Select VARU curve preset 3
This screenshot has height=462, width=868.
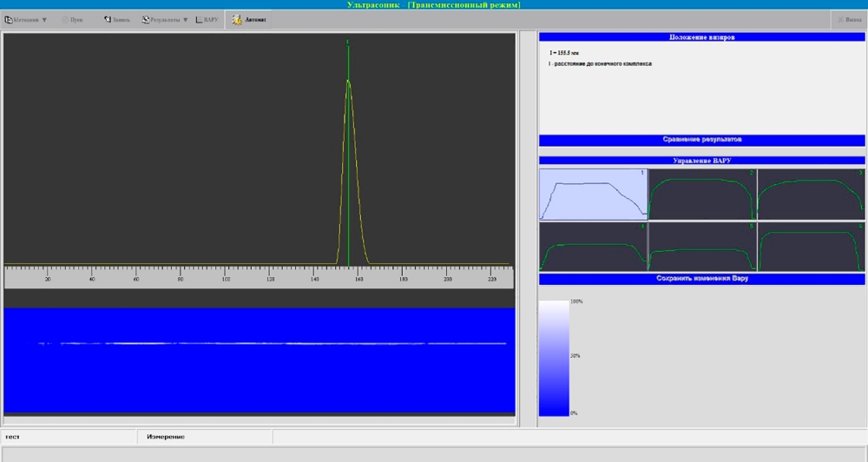click(811, 194)
